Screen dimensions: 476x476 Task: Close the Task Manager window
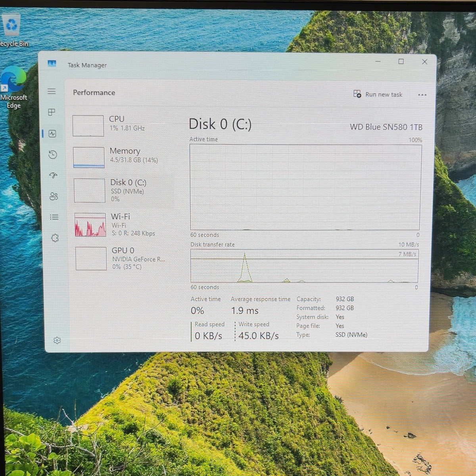pos(424,62)
